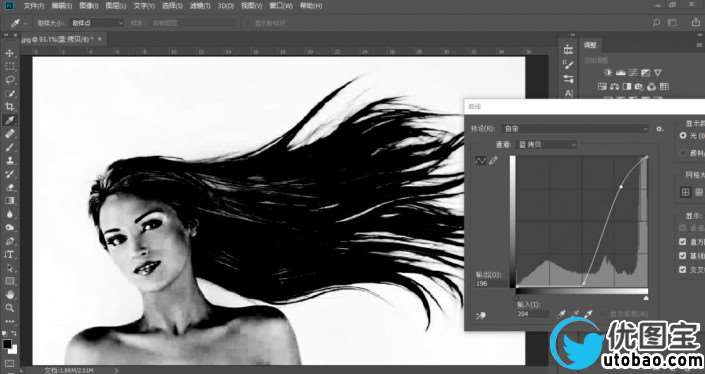Select the Lasso tool

tap(9, 80)
